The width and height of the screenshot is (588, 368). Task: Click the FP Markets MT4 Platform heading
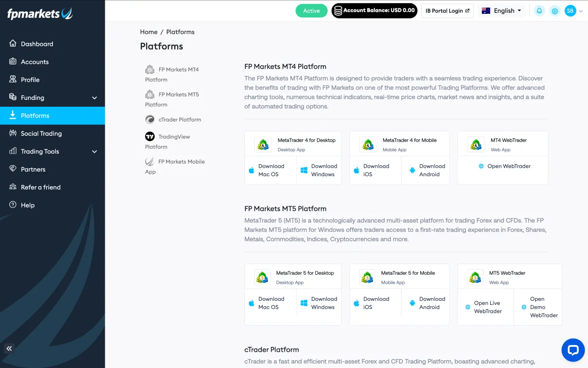coord(285,66)
